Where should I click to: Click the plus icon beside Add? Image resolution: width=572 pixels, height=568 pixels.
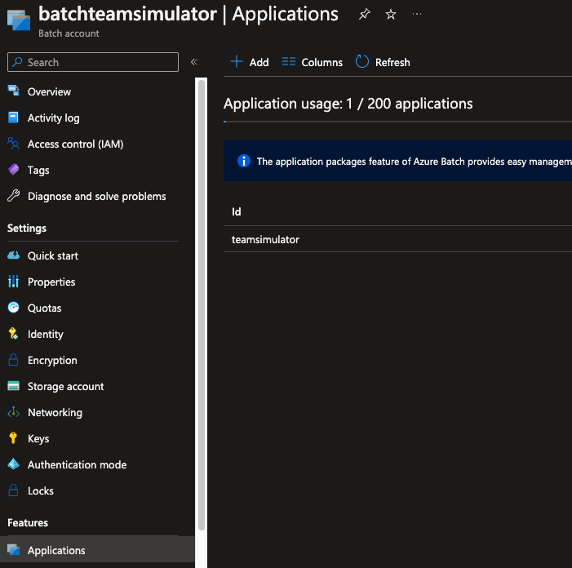(x=236, y=61)
